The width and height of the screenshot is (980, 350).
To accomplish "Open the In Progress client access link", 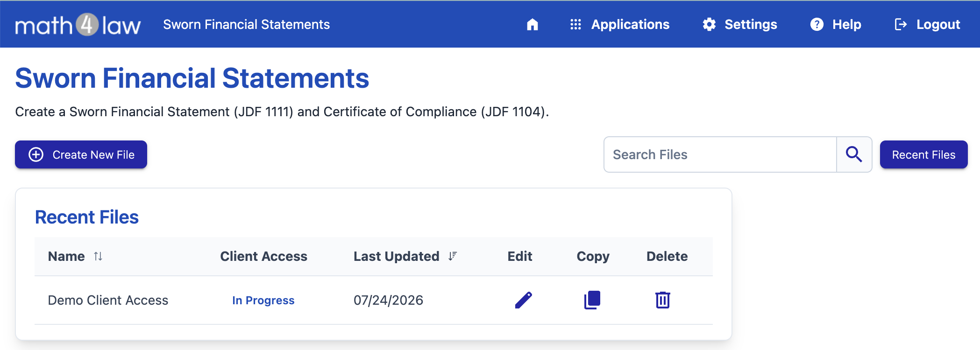I will [263, 300].
